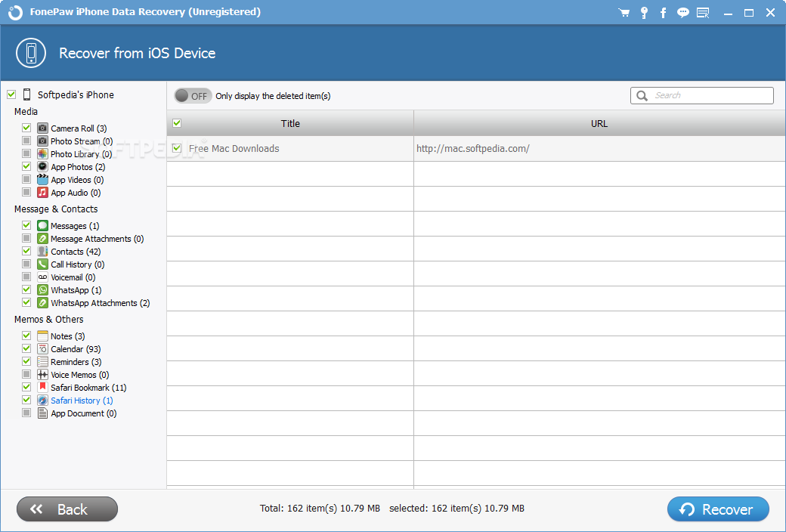Click the search magnifier icon
The image size is (786, 532).
(x=642, y=95)
